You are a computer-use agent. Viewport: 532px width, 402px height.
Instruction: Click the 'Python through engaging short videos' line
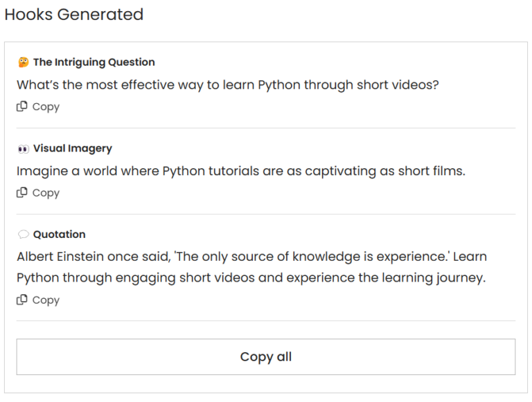[x=251, y=278]
